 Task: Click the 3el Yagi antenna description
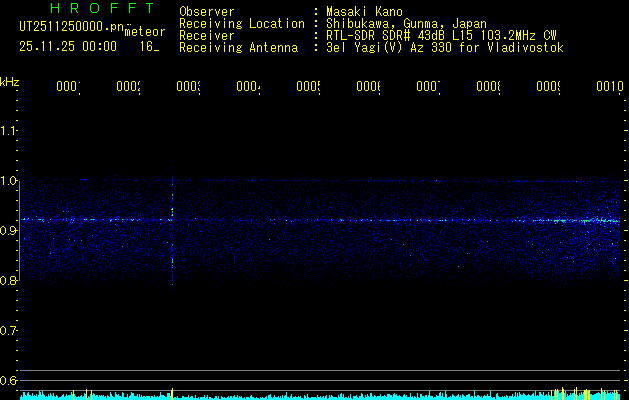point(444,47)
